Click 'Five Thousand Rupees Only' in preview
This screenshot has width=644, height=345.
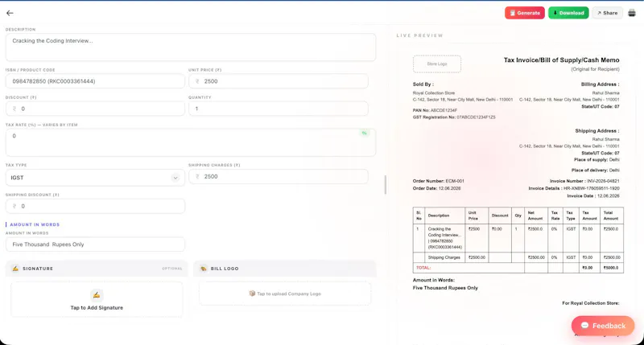pos(445,288)
